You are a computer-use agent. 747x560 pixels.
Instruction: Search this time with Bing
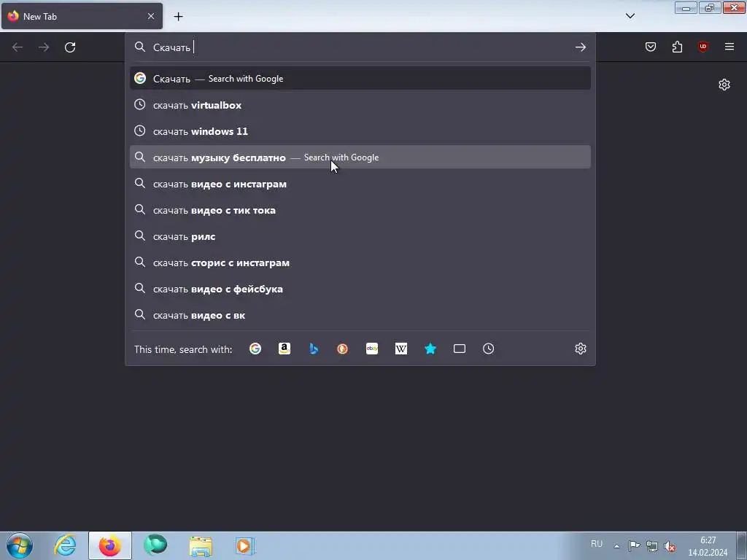314,349
